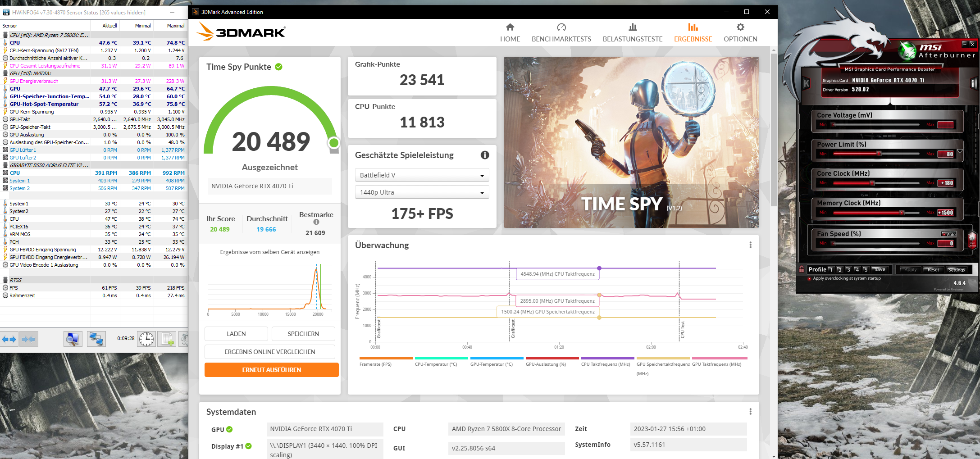Click the HWiNFO settings gear icon

[x=184, y=339]
